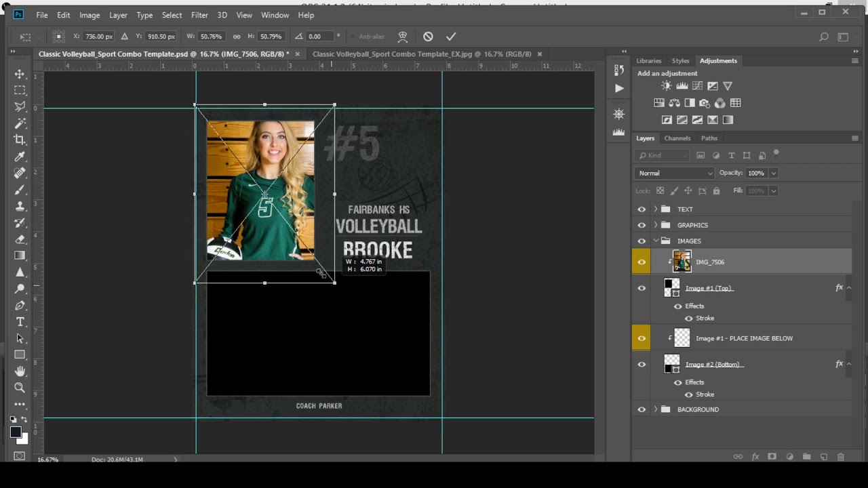Select the Clone Stamp tool
Image resolution: width=868 pixels, height=488 pixels.
click(20, 206)
